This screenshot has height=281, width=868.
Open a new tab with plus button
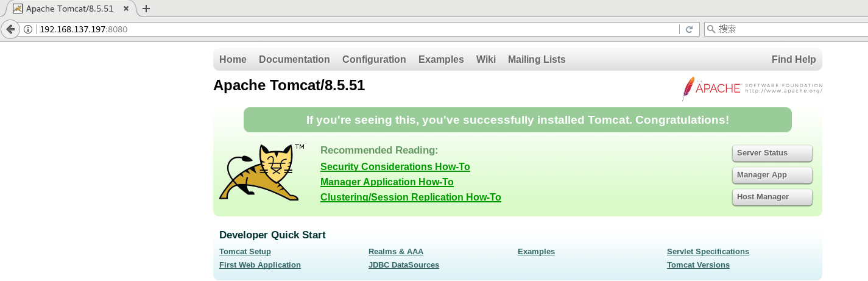point(146,9)
